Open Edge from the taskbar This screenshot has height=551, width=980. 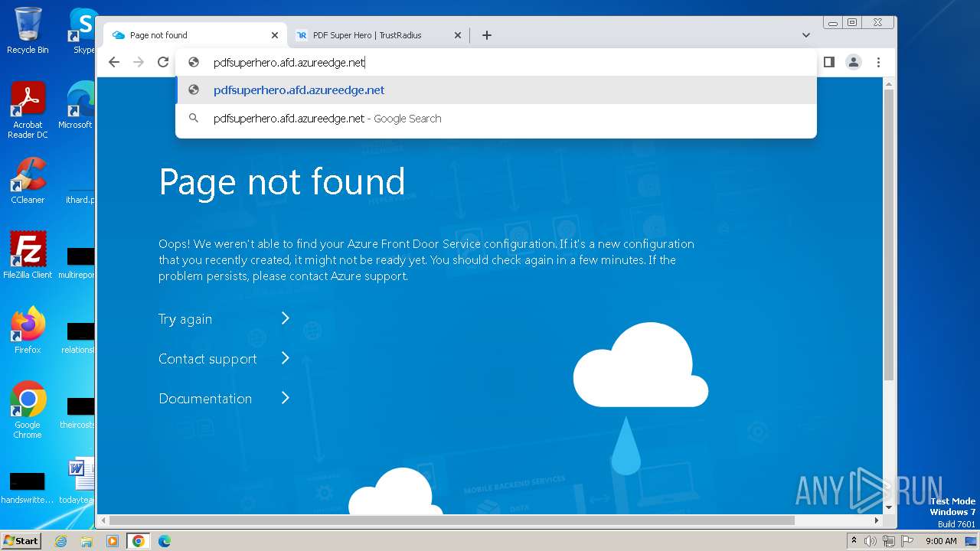165,541
